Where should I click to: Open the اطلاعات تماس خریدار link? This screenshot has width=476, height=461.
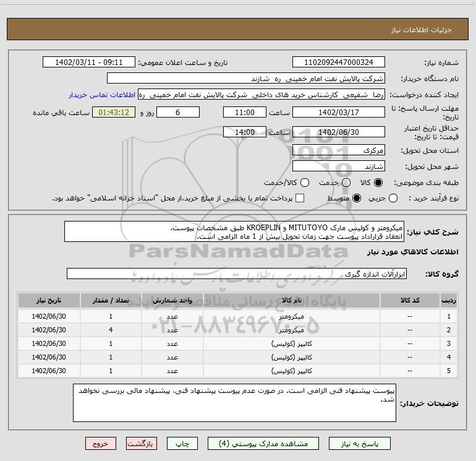pyautogui.click(x=102, y=95)
